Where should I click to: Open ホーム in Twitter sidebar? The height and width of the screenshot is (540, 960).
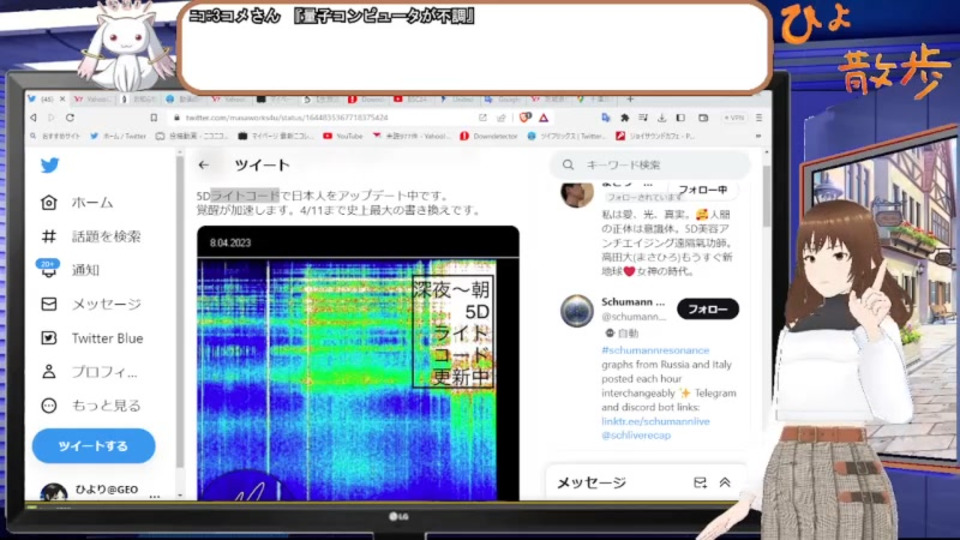point(77,203)
